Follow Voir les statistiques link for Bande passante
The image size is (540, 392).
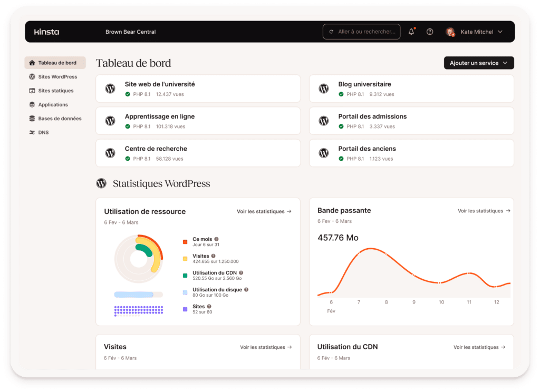[x=484, y=210]
